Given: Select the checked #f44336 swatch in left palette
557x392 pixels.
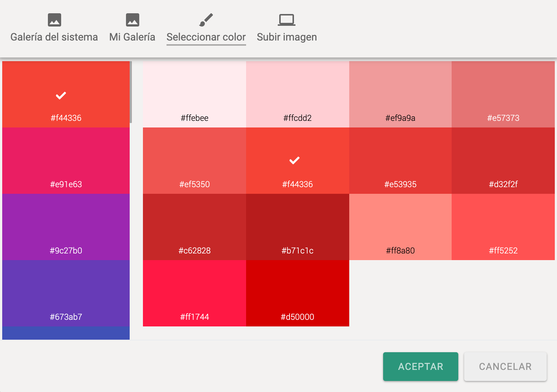Looking at the screenshot, I should [66, 94].
